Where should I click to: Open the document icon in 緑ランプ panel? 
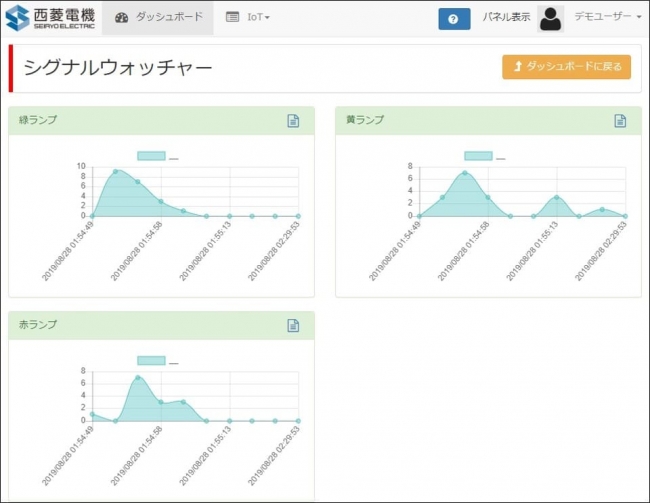[293, 121]
